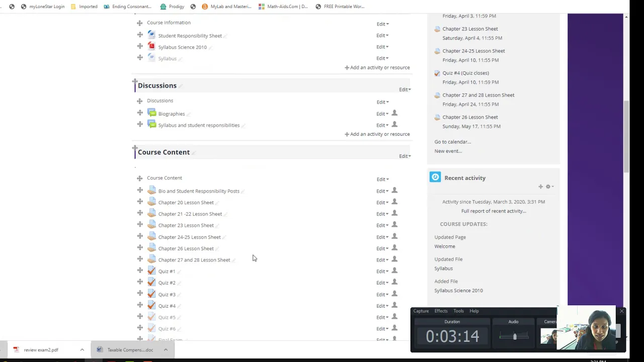The width and height of the screenshot is (644, 362).
Task: Click the Taxable Compens...doc download item
Action: 129,350
